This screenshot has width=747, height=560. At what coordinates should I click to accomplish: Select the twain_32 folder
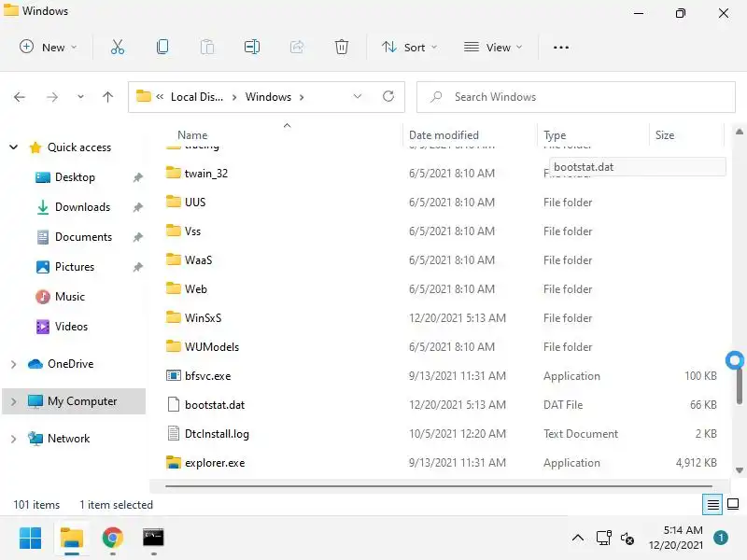pyautogui.click(x=205, y=174)
